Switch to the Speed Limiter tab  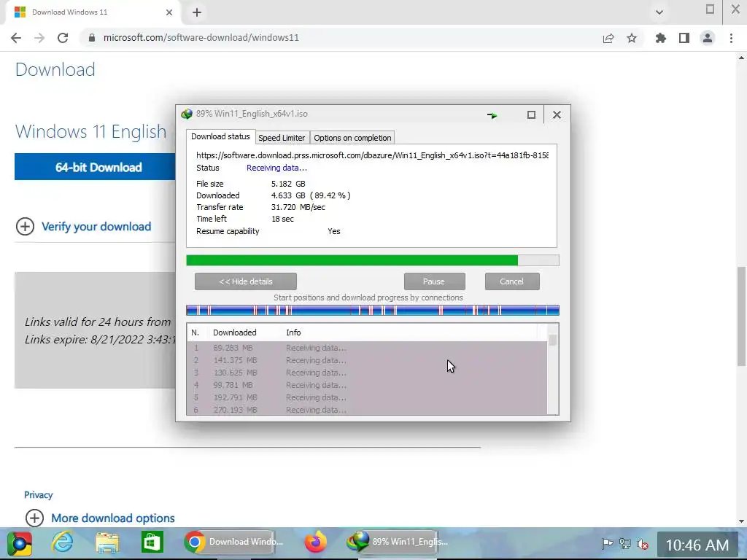(x=282, y=138)
